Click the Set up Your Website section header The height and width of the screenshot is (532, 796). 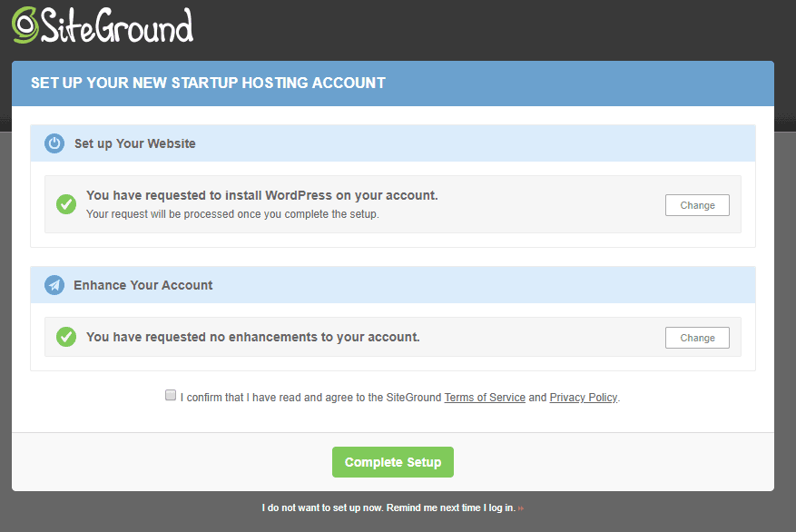[x=393, y=143]
